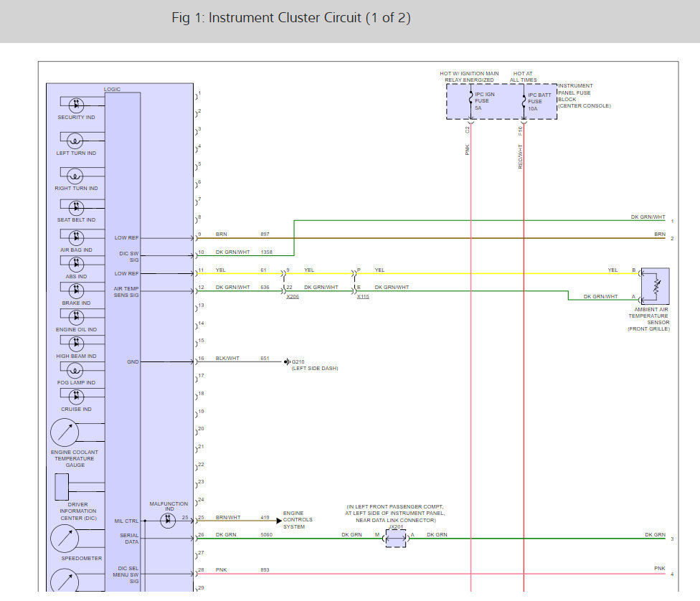Click the Security indicator LED symbol
700x601 pixels.
[x=76, y=105]
